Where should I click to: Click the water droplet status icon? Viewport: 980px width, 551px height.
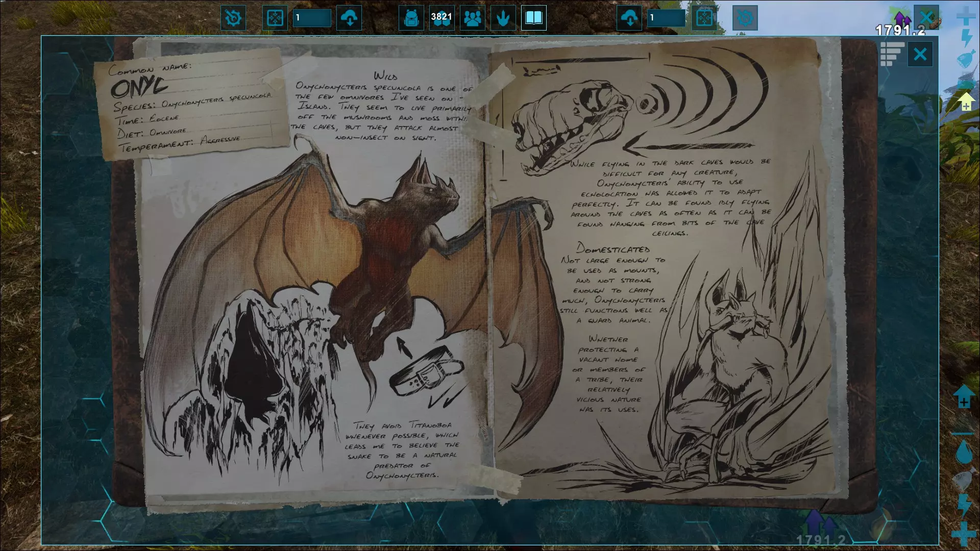click(964, 452)
